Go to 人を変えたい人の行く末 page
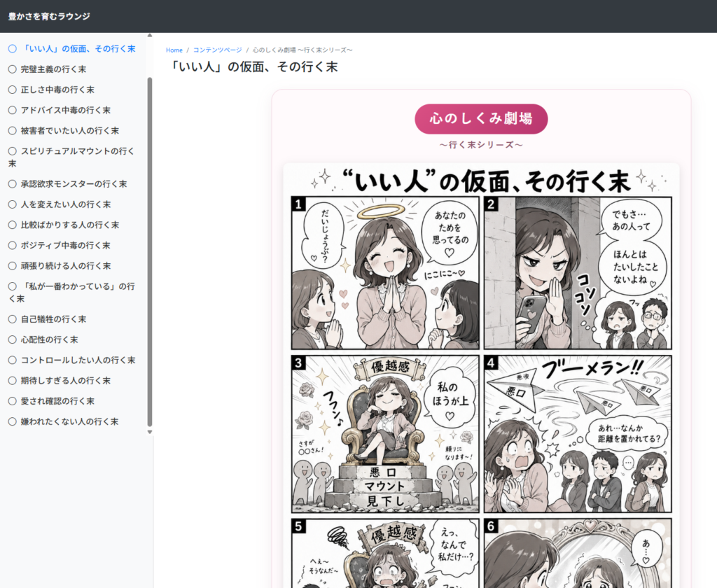This screenshot has height=588, width=717. click(x=66, y=205)
